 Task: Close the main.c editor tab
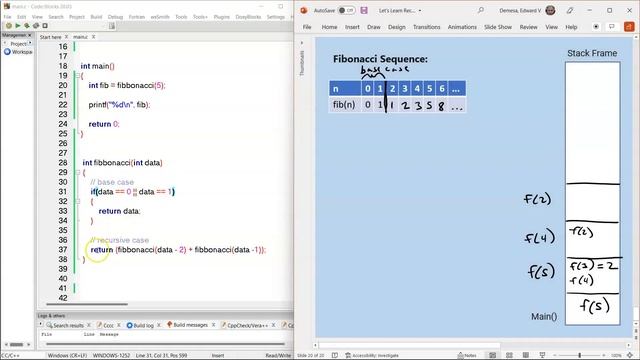click(x=93, y=37)
